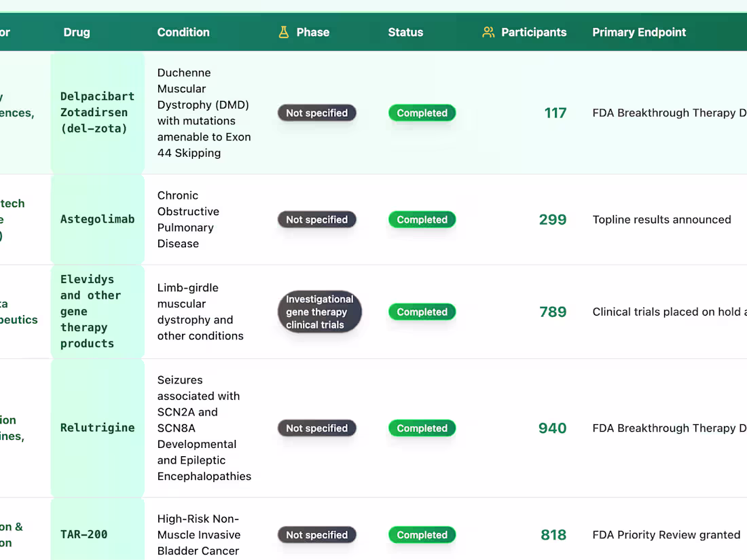
Task: Click the Not specified phase badge for Relutrigine
Action: pyautogui.click(x=316, y=428)
